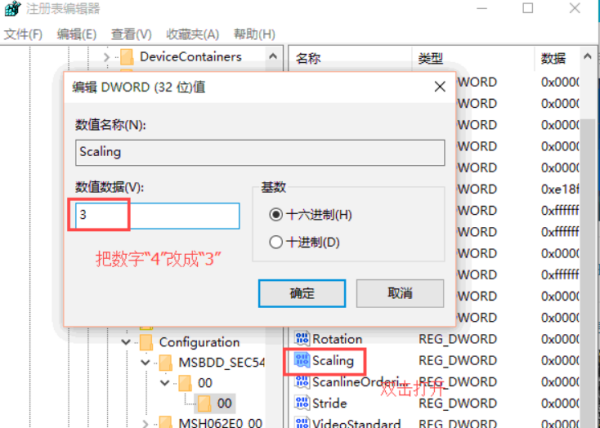This screenshot has height=428, width=600.
Task: Expand the MSH062E0_00 tree node
Action: (146, 423)
